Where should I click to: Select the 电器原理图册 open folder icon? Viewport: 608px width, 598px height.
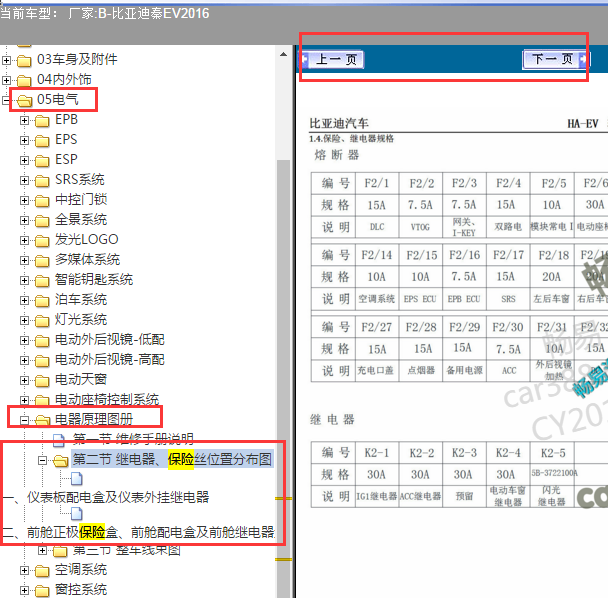tap(43, 420)
